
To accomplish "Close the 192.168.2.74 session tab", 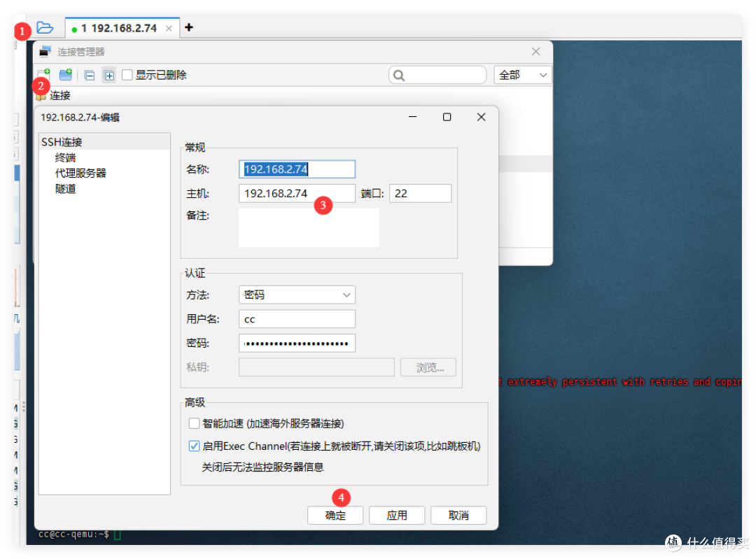I will pos(169,29).
